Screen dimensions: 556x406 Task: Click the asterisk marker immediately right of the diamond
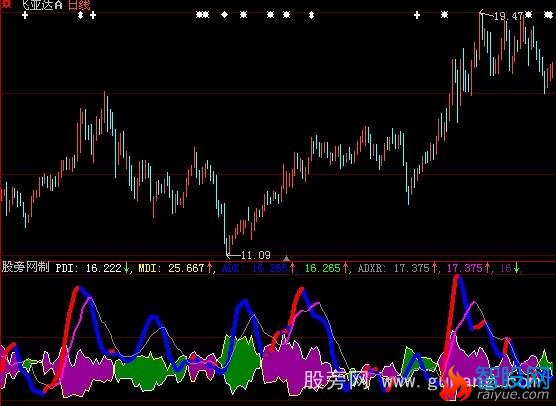point(243,15)
